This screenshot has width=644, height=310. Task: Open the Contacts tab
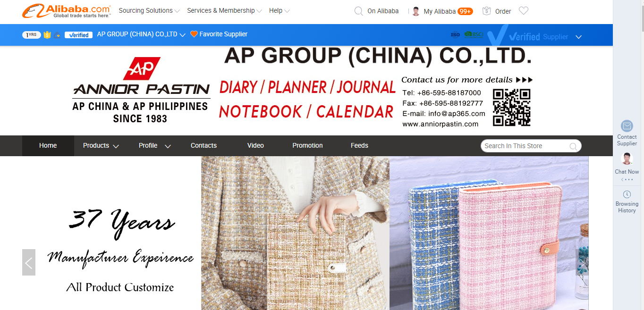[x=203, y=145]
